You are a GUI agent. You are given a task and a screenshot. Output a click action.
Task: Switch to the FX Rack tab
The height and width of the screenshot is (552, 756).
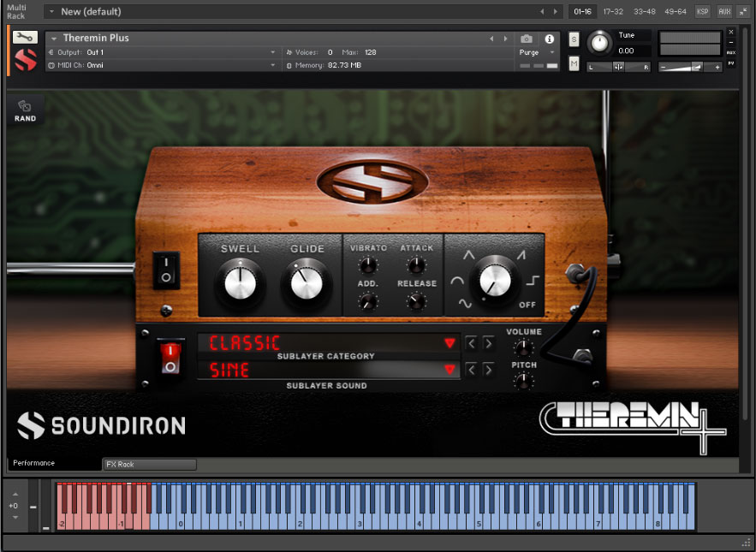(x=150, y=464)
